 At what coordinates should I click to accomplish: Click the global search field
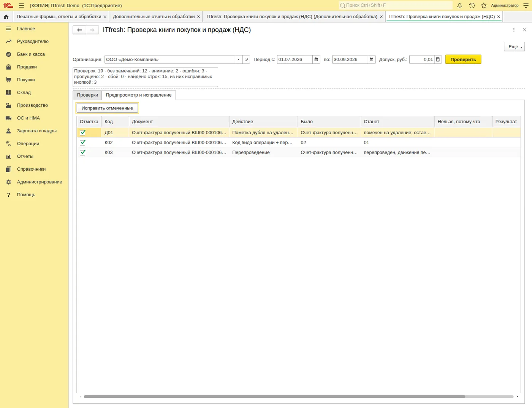[396, 5]
